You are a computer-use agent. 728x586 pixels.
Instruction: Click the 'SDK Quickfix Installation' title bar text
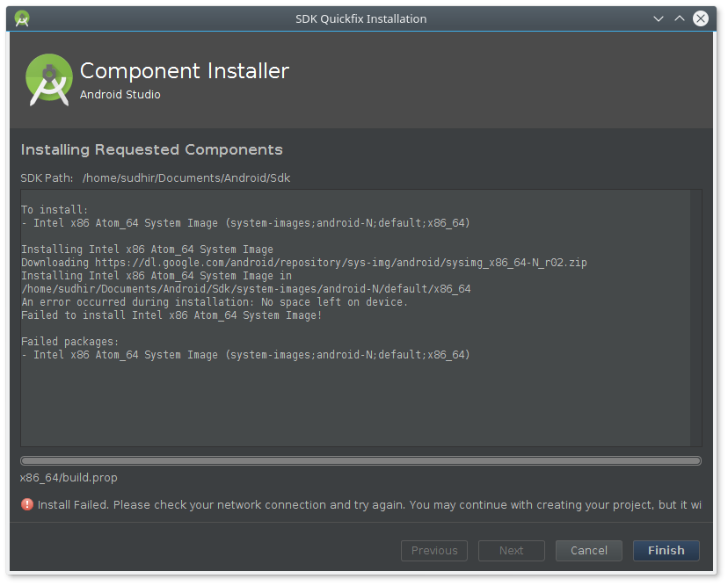(360, 18)
